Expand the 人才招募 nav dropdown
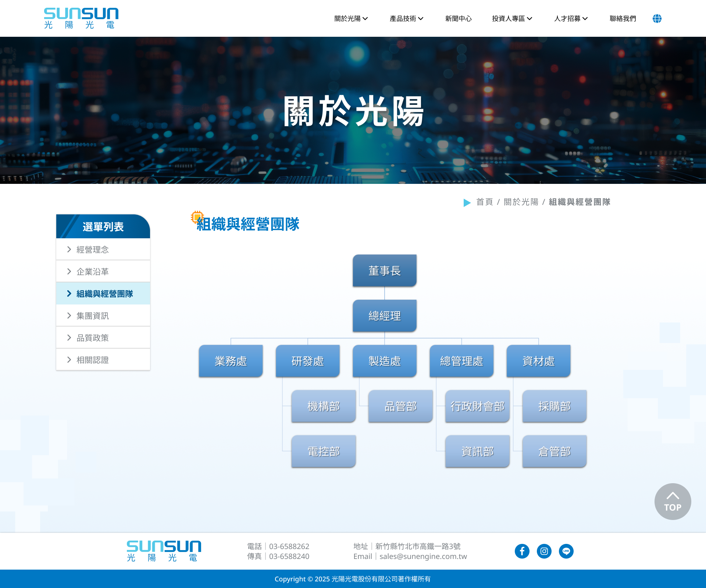706x588 pixels. coord(571,18)
